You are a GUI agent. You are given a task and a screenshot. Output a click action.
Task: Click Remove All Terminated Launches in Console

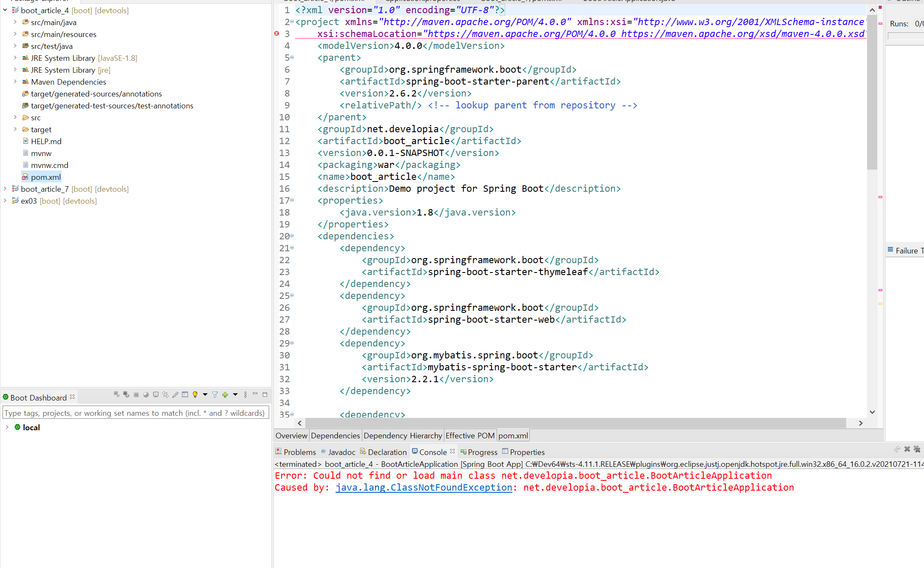coord(917,449)
